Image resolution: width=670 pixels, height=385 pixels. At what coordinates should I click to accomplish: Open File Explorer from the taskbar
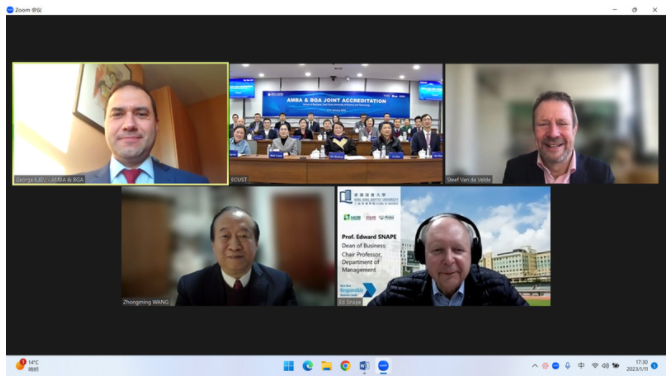(x=326, y=366)
